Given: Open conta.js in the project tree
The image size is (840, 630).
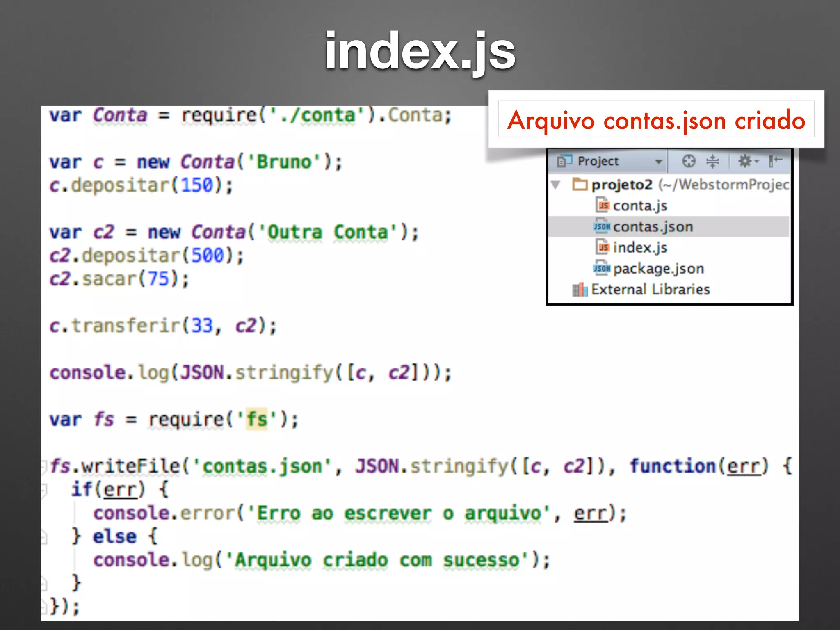Looking at the screenshot, I should pyautogui.click(x=640, y=205).
